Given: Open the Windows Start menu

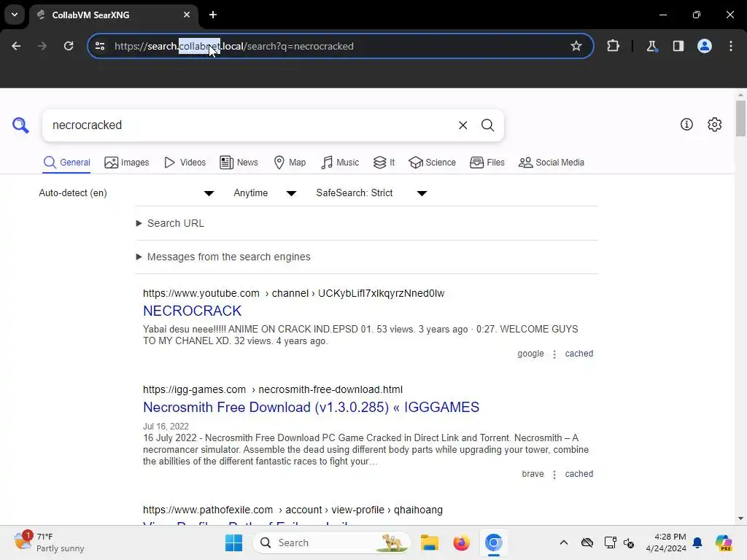Looking at the screenshot, I should (233, 542).
